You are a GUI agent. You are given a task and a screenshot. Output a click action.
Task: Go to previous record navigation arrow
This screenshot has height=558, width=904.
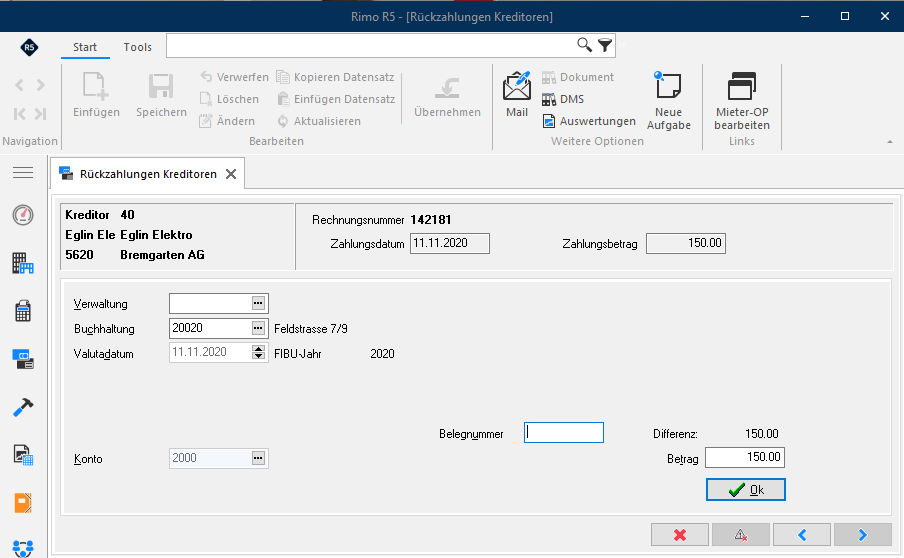click(x=19, y=85)
